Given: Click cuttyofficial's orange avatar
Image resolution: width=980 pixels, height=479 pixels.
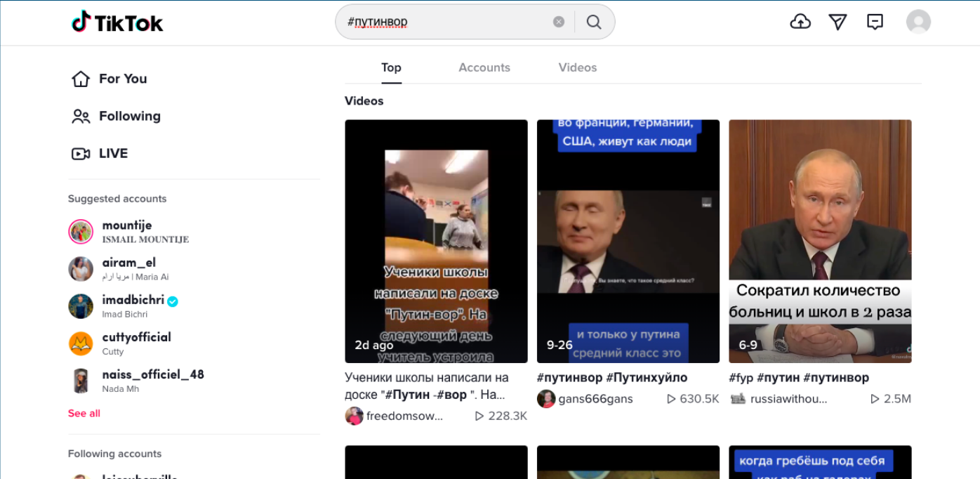Looking at the screenshot, I should pos(81,343).
